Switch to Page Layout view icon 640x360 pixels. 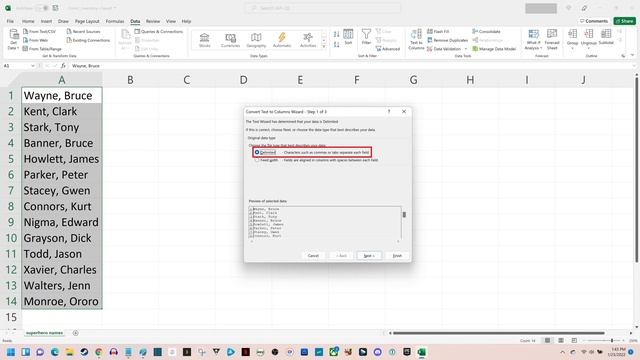point(561,340)
